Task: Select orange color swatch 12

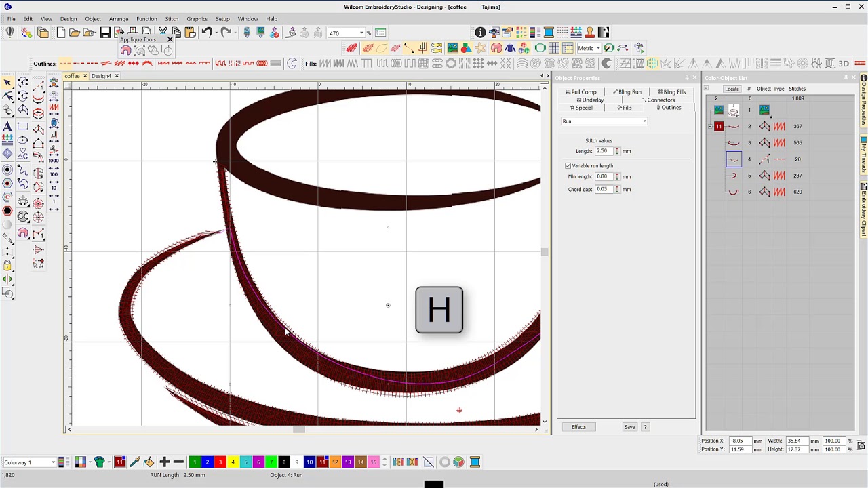Action: pos(335,462)
